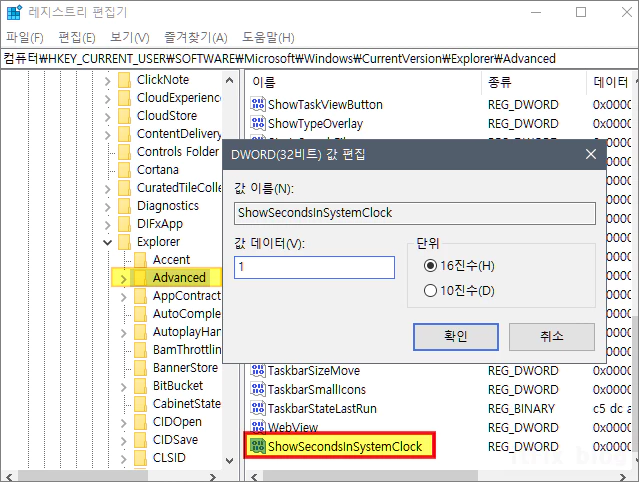Viewport: 639px width, 482px height.
Task: Click the 데이터 column header
Action: 610,82
